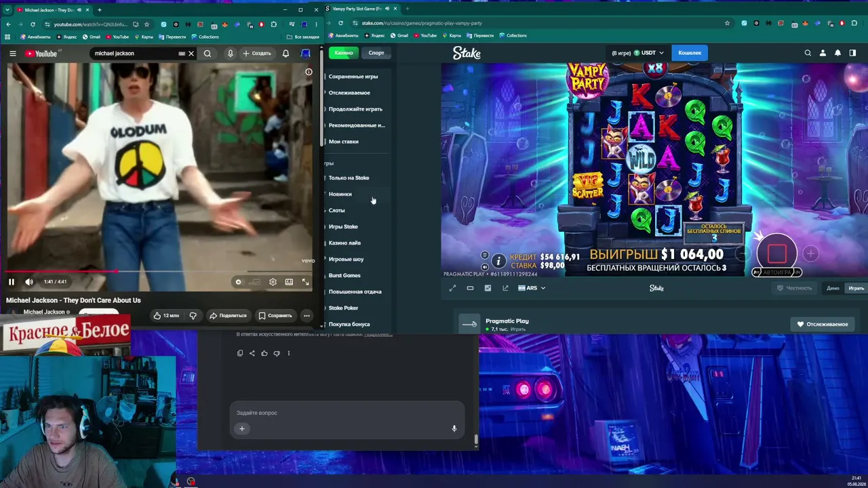Screen dimensions: 868x488
Task: Click the Создать button on YouTube
Action: click(256, 54)
